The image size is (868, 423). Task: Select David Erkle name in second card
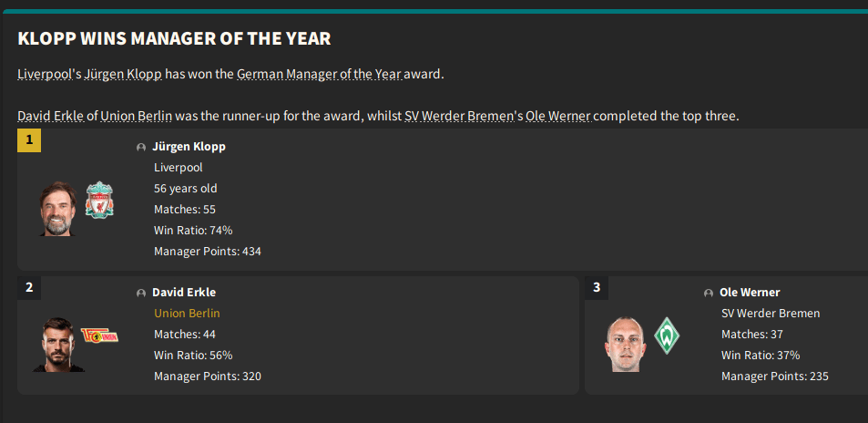(184, 293)
